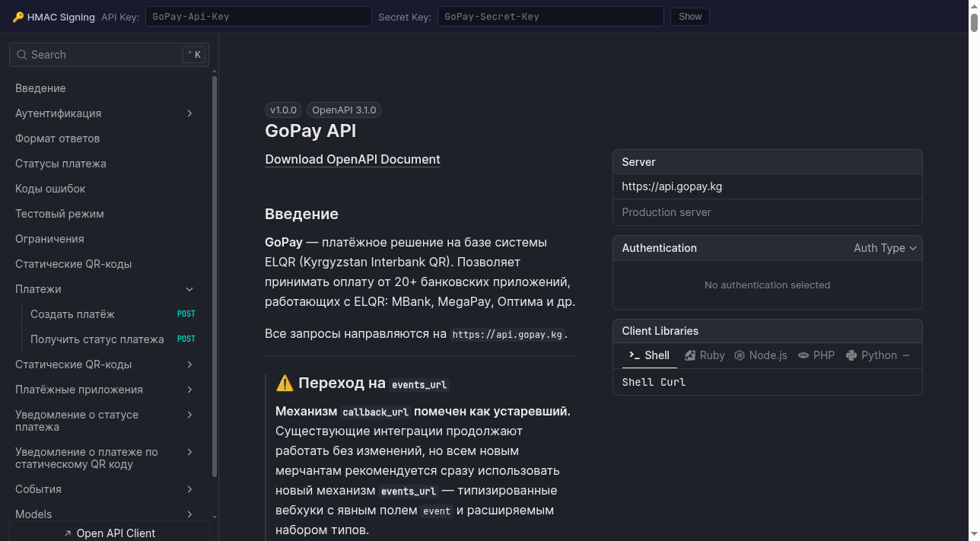
Task: Click the OpenAPI 3.1.0 badge
Action: (344, 110)
